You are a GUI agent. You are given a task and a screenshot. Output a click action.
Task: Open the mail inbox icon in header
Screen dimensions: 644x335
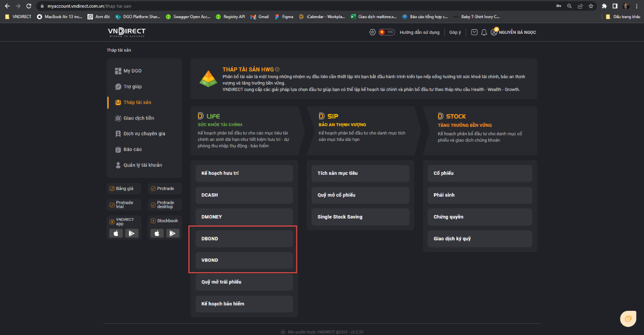pos(474,32)
